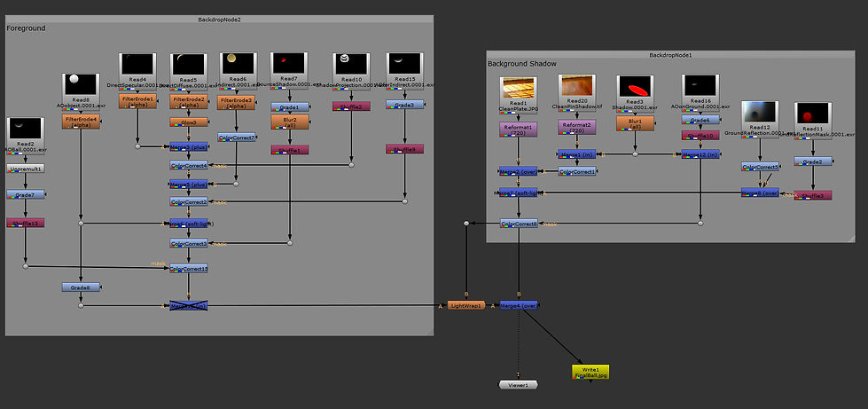Click the expand arrow on Grade8 node
The width and height of the screenshot is (868, 409).
pos(103,287)
